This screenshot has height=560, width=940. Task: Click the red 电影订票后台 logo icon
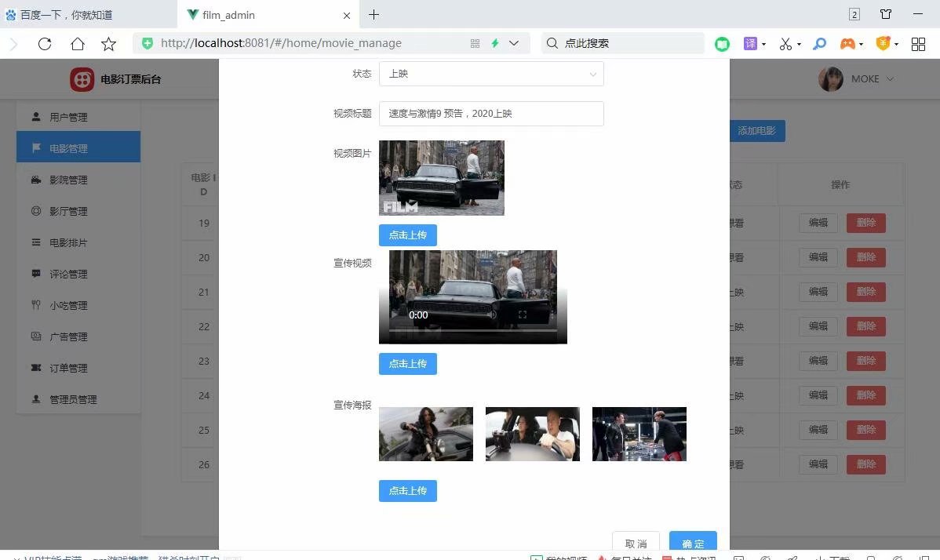(x=82, y=79)
